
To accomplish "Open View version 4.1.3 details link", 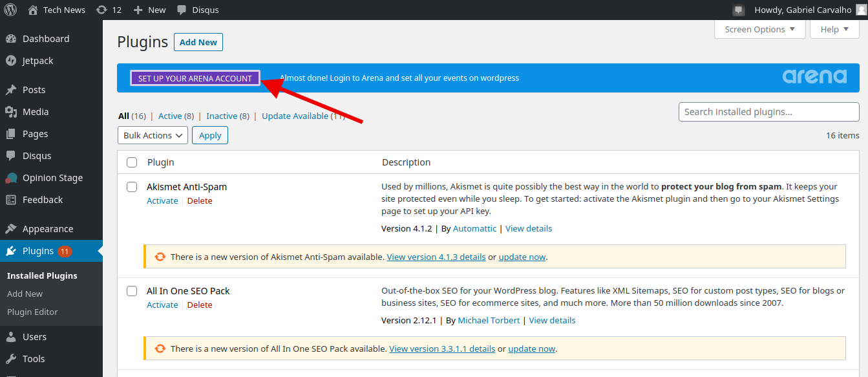I will point(436,257).
